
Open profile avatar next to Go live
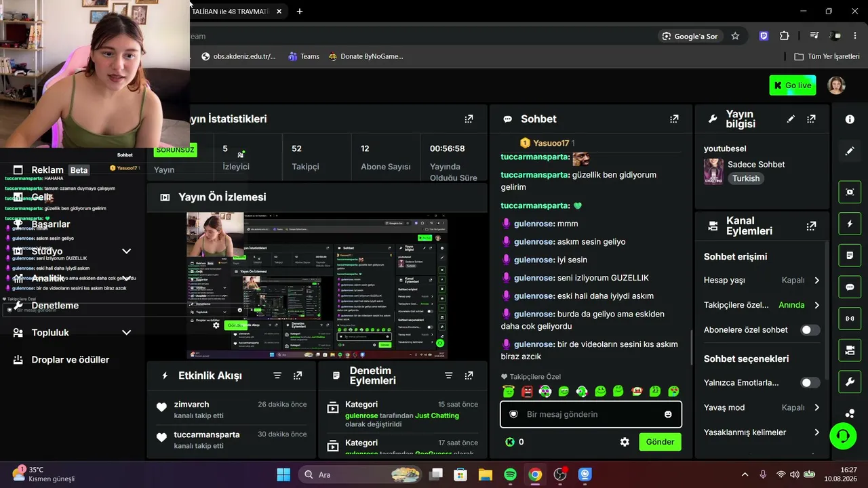(x=836, y=85)
